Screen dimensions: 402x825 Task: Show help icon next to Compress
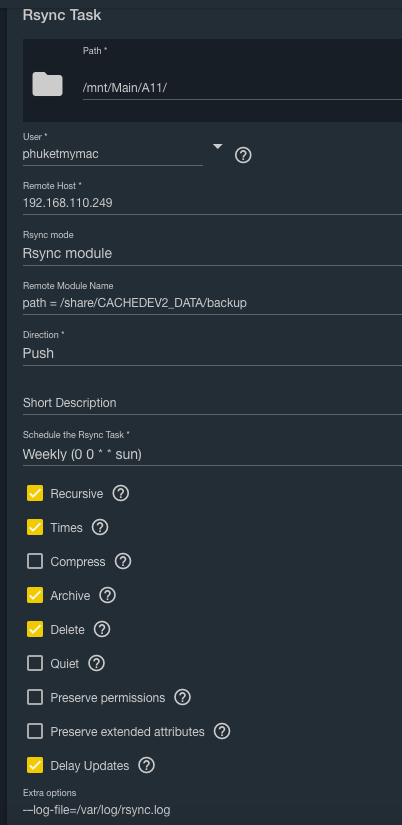(123, 561)
